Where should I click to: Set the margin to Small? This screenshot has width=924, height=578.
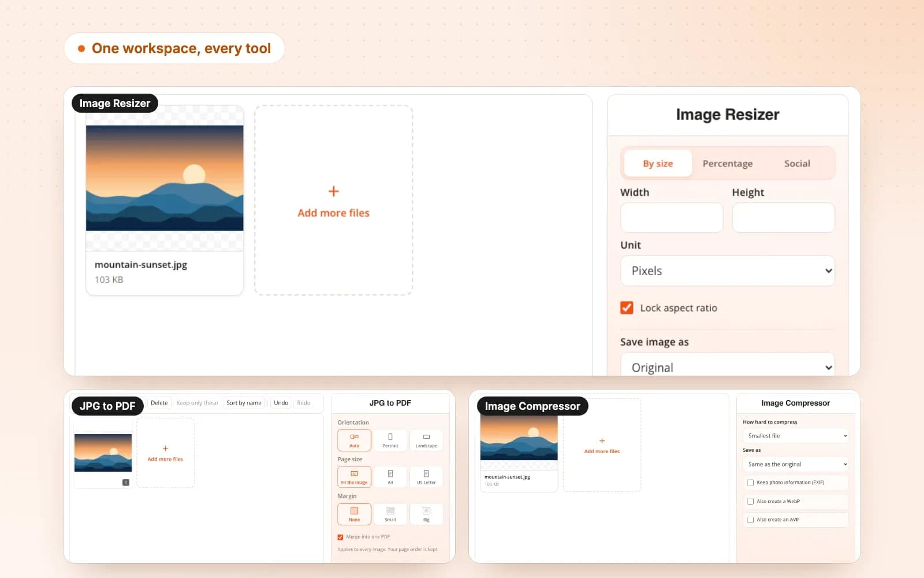390,514
